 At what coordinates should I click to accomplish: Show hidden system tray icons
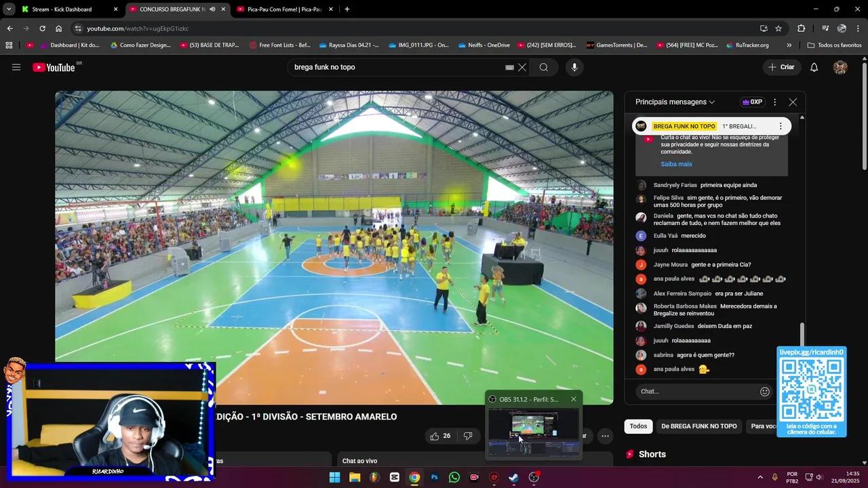759,477
